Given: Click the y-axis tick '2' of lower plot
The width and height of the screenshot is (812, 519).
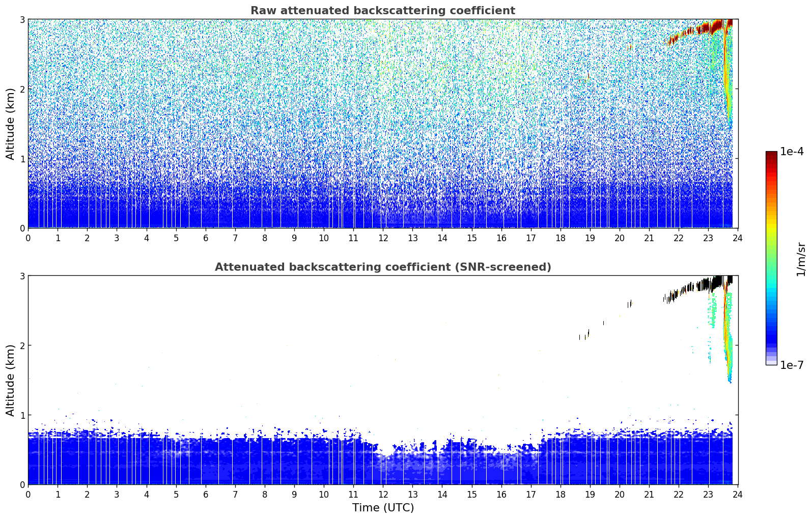Looking at the screenshot, I should 22,345.
